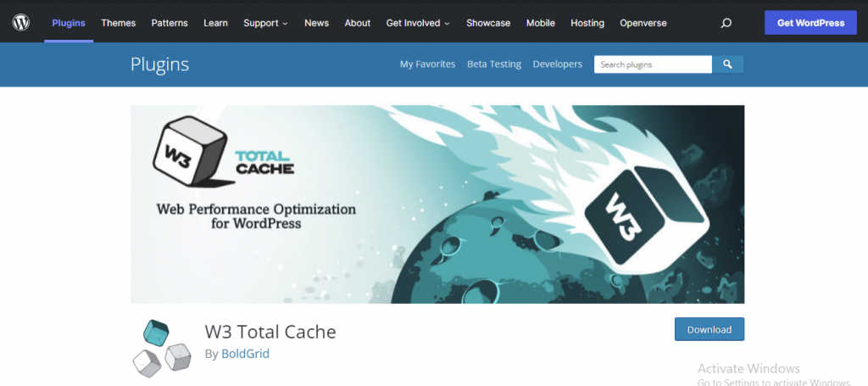Go to Themes in top navigation
This screenshot has width=868, height=386.
(x=119, y=23)
